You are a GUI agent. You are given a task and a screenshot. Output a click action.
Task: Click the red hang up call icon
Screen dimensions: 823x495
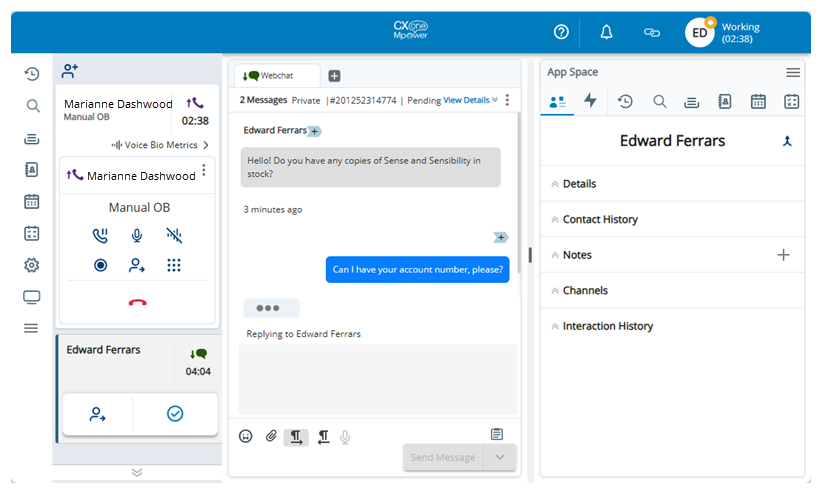pyautogui.click(x=137, y=302)
